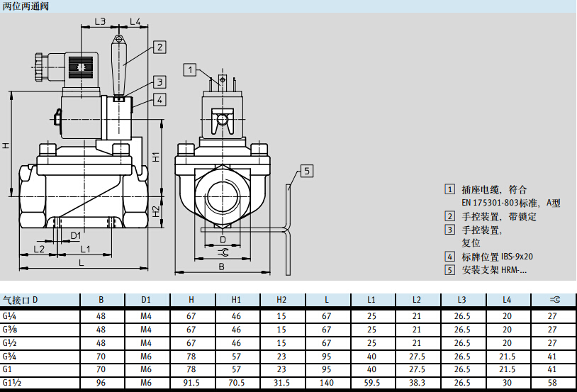Click the G¼ row label
Viewport: 577px width, 392px height.
pyautogui.click(x=11, y=316)
